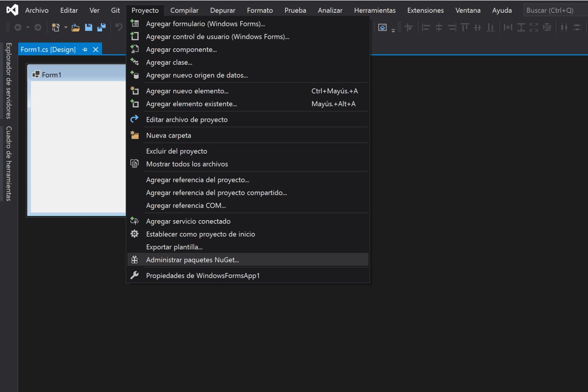Select Agregar formulario (Windows Forms)
588x392 pixels.
(x=248, y=24)
